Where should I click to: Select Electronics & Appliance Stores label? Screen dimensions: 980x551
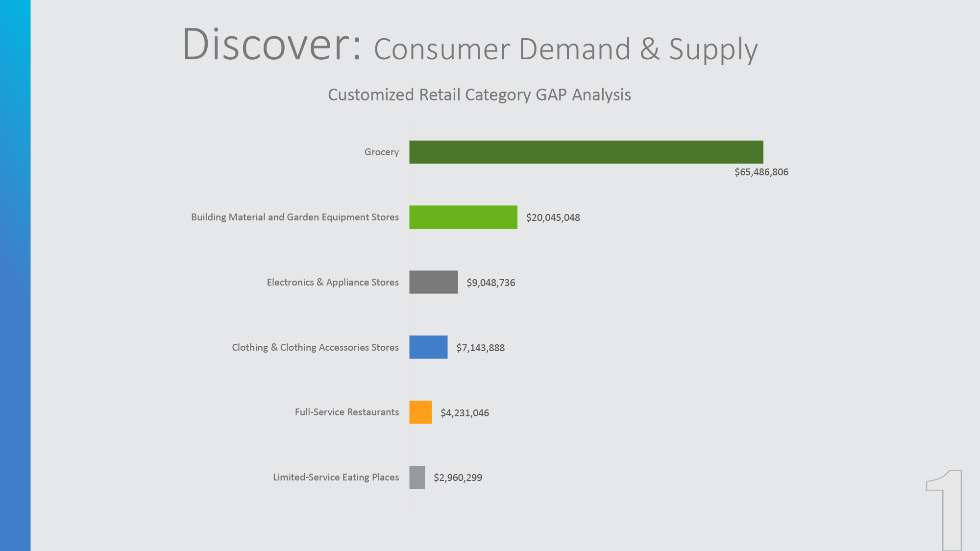[332, 282]
